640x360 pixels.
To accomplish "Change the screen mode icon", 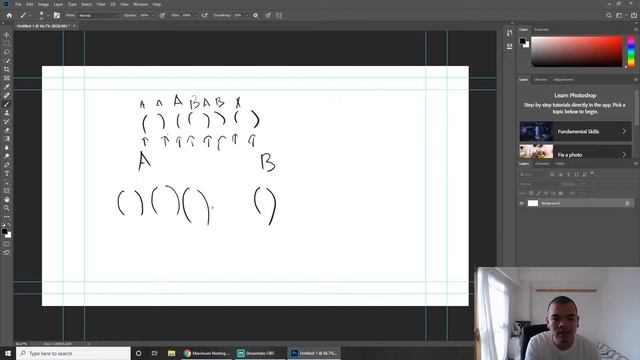I will coord(7,253).
